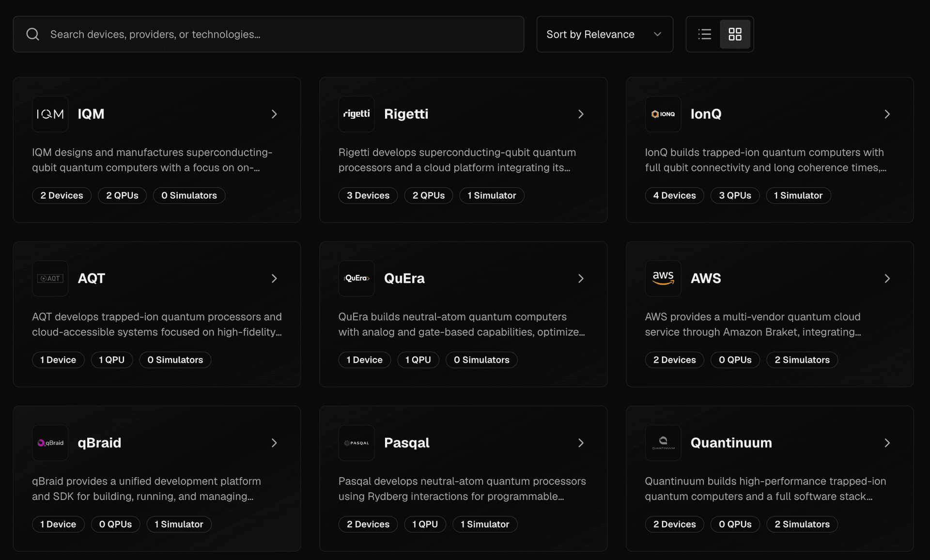Switch to list view layout
Image resolution: width=930 pixels, height=560 pixels.
tap(704, 34)
